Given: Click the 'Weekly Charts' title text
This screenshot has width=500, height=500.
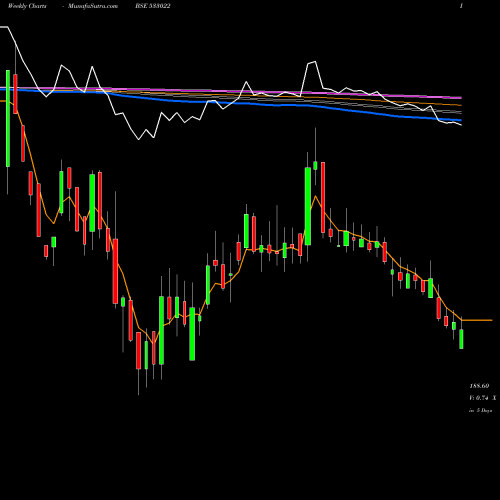Looking at the screenshot, I should (x=27, y=6).
